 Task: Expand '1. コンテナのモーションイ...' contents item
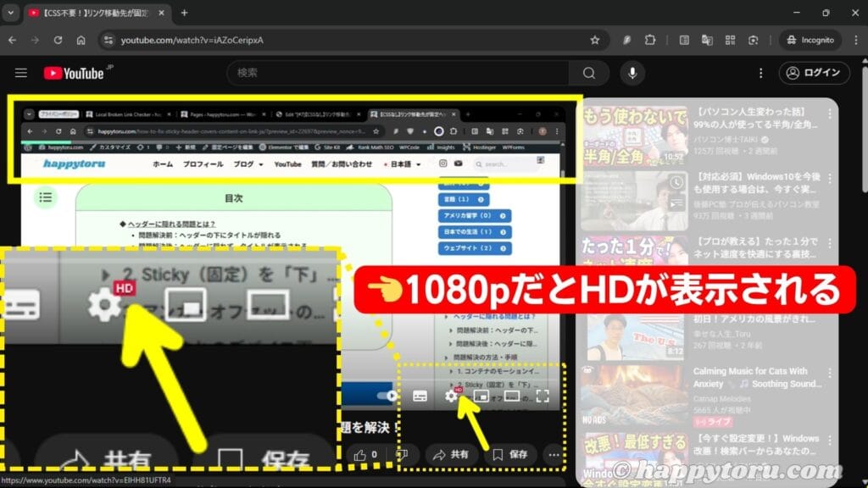pyautogui.click(x=451, y=371)
